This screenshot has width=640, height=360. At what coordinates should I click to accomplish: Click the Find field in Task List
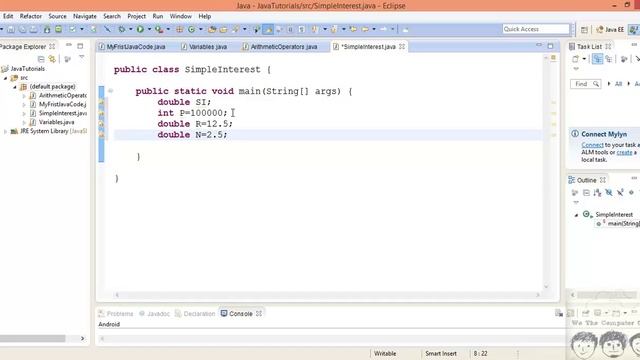click(x=585, y=84)
